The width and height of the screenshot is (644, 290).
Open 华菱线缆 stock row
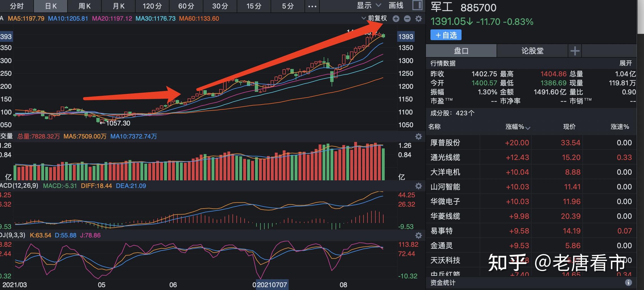(x=531, y=216)
